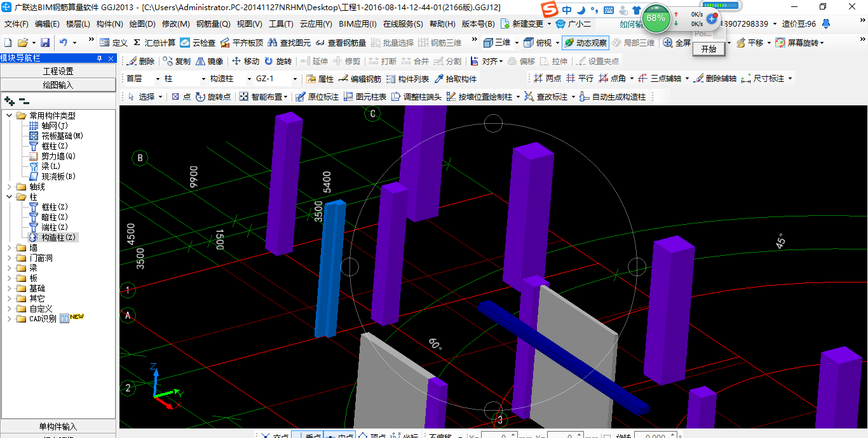Activate 拾取构件 pick component eyedropper

[x=455, y=79]
